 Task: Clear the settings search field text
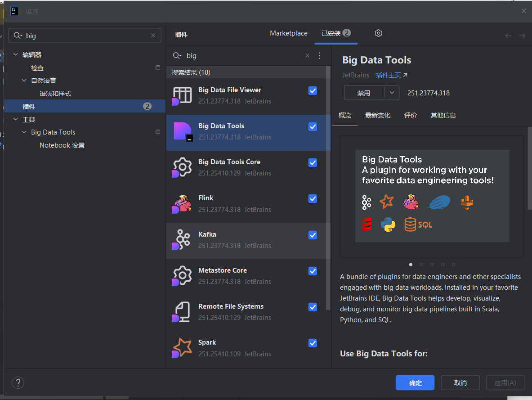tap(153, 35)
